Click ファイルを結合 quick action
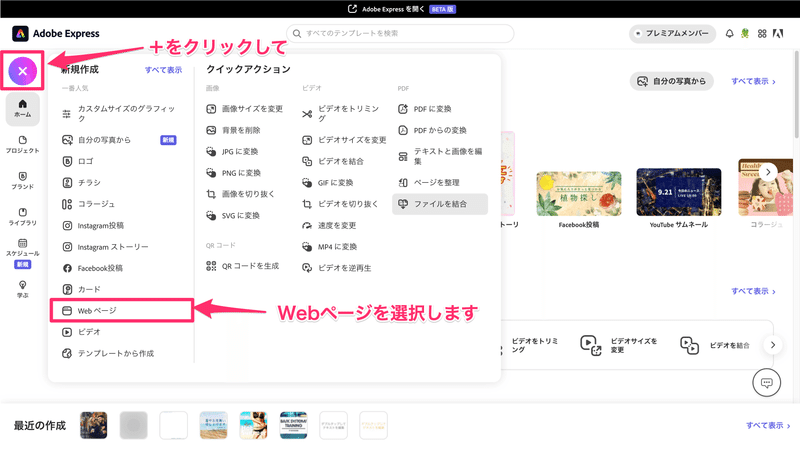This screenshot has width=800, height=457. (440, 204)
